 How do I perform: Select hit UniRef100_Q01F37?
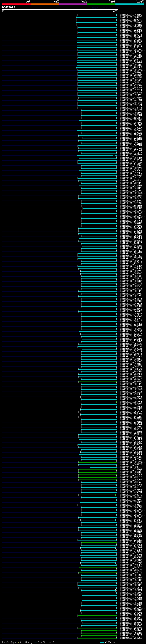131,331
